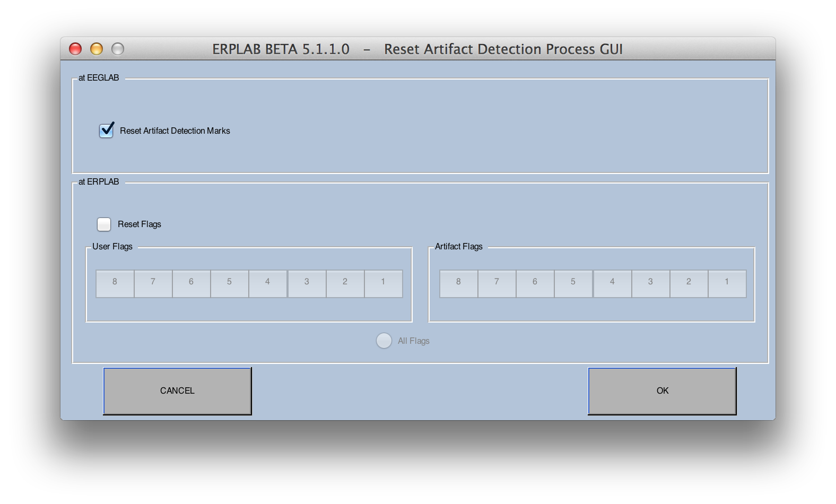Toggle User Flags button 1
This screenshot has height=504, width=836.
[384, 284]
